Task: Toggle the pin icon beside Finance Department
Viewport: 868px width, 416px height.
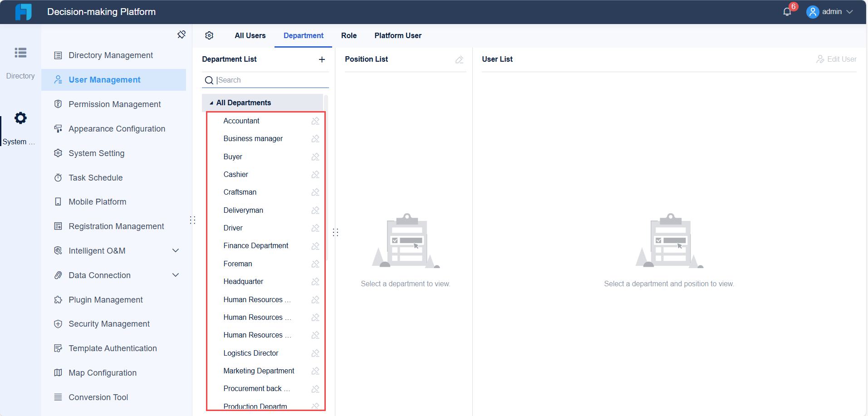Action: click(315, 246)
